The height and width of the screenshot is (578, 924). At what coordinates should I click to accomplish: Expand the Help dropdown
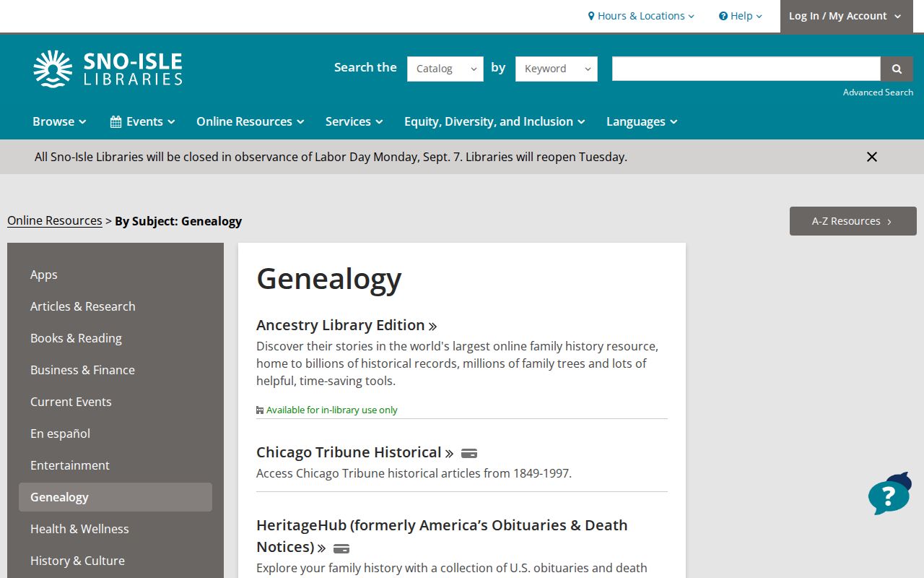coord(741,16)
